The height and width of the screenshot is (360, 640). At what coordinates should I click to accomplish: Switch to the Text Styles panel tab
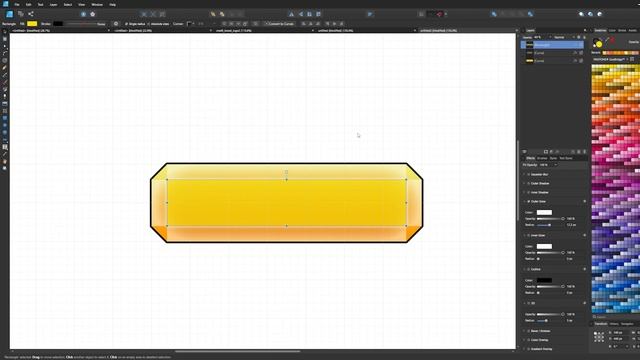tap(565, 158)
